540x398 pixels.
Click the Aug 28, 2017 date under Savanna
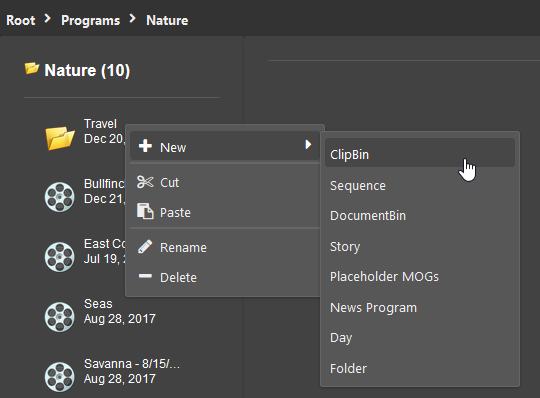pyautogui.click(x=120, y=379)
